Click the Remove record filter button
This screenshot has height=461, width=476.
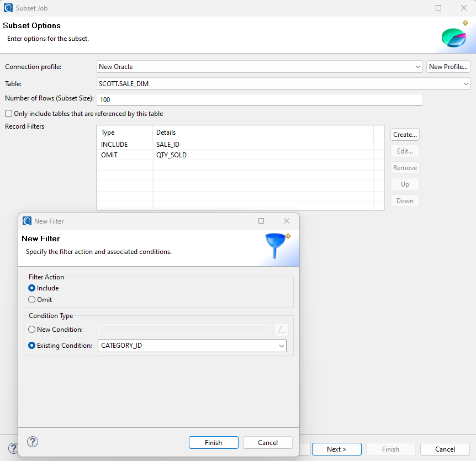coord(405,168)
